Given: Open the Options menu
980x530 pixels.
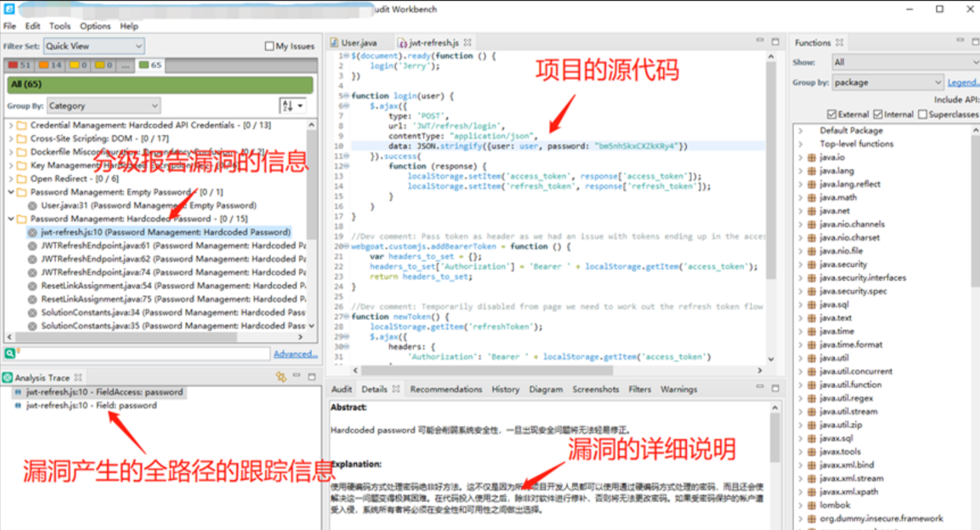Looking at the screenshot, I should 95,26.
